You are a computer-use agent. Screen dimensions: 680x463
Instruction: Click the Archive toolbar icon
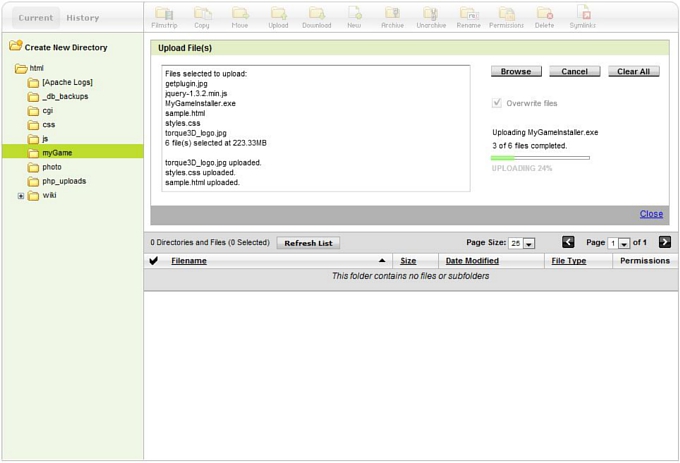[x=392, y=18]
